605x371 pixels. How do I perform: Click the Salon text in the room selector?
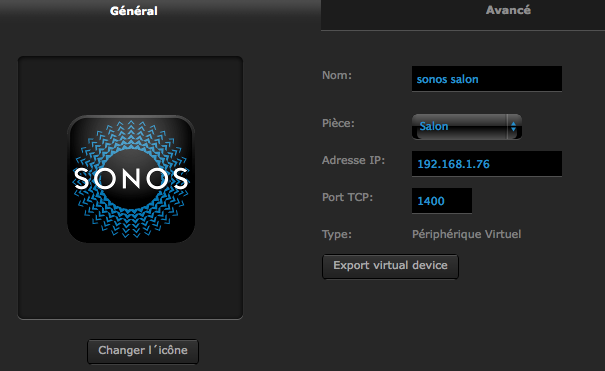(434, 126)
